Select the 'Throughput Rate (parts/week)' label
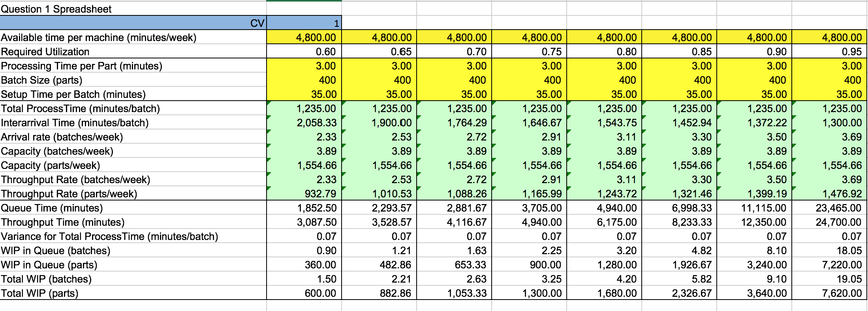Image resolution: width=868 pixels, height=311 pixels. coord(69,194)
